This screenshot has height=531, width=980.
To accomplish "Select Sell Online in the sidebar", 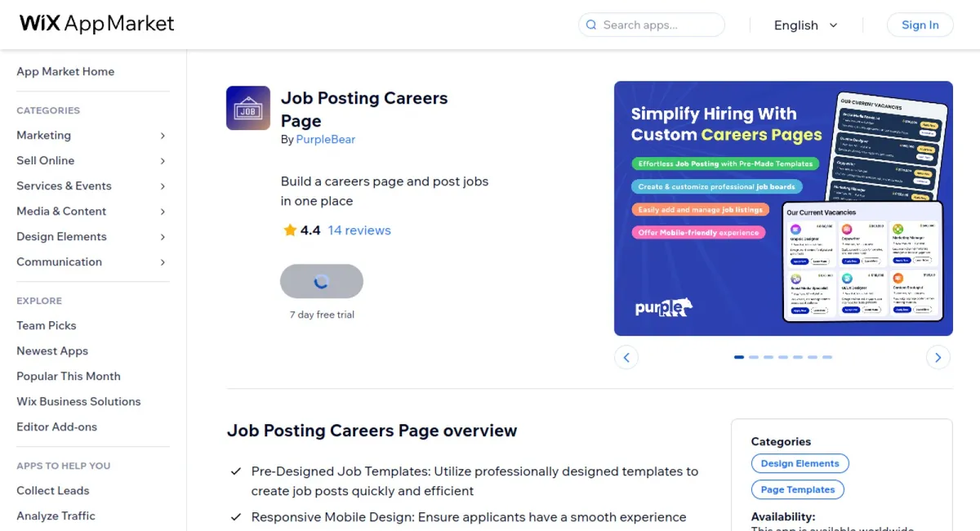I will click(x=45, y=160).
